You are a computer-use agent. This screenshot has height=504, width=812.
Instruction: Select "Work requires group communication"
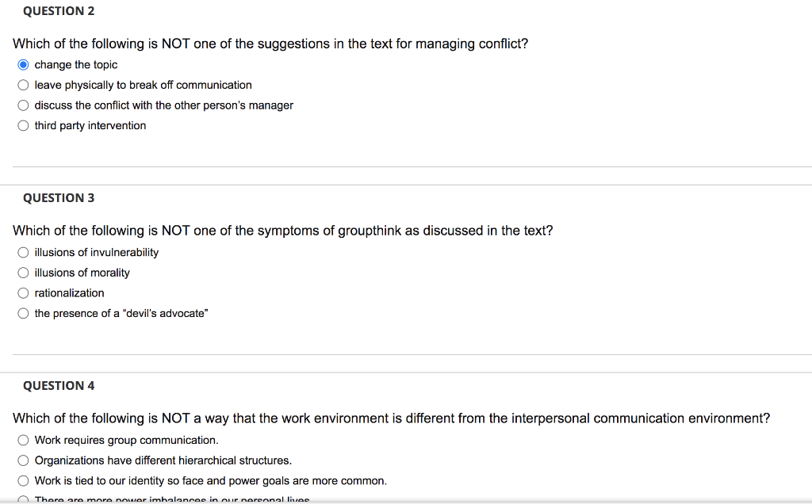click(x=23, y=440)
